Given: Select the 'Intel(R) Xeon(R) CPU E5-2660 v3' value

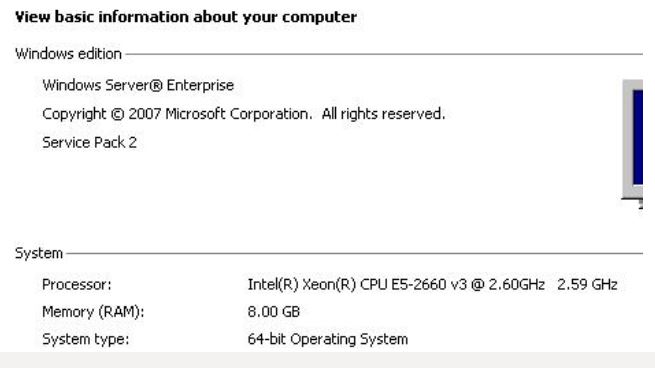Looking at the screenshot, I should coord(357,284).
